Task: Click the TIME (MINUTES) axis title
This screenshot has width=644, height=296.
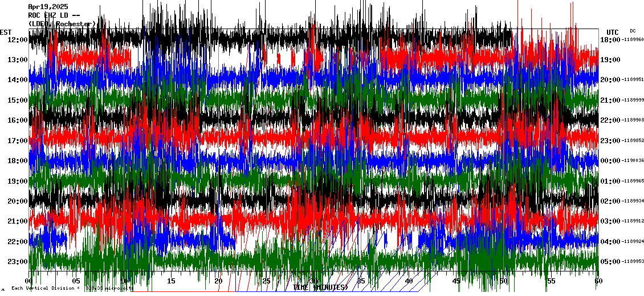Action: pyautogui.click(x=320, y=287)
